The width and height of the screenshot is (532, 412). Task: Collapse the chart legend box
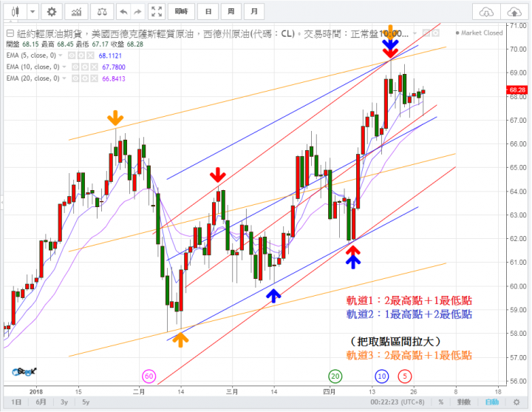point(10,33)
